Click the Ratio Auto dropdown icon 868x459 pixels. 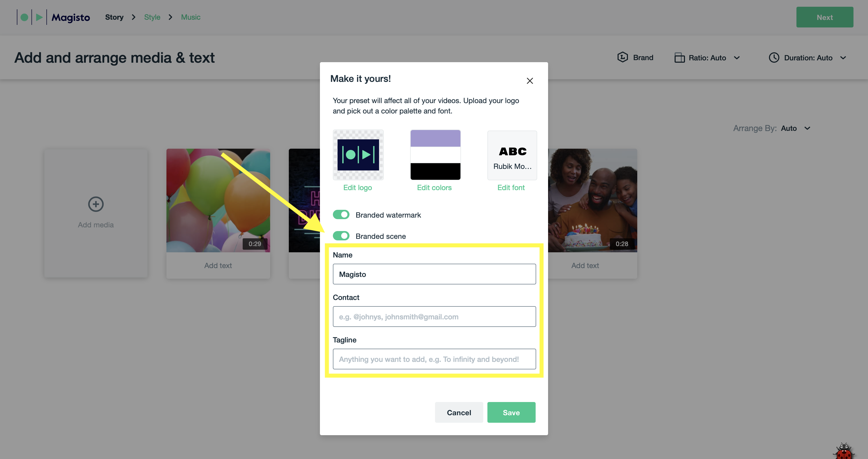(x=737, y=58)
